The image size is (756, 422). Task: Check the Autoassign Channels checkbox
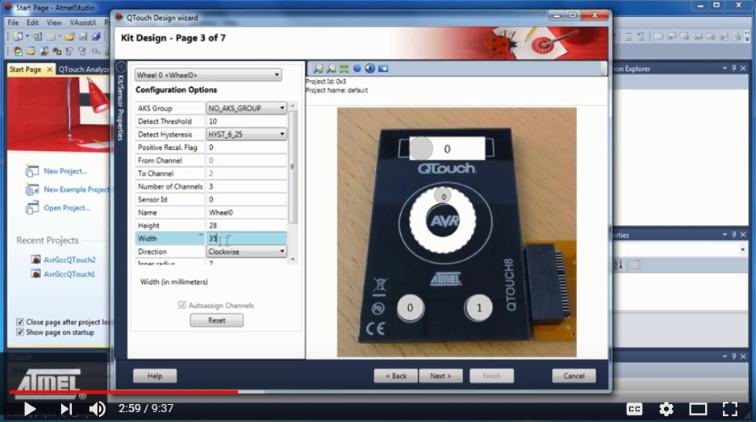pyautogui.click(x=181, y=305)
